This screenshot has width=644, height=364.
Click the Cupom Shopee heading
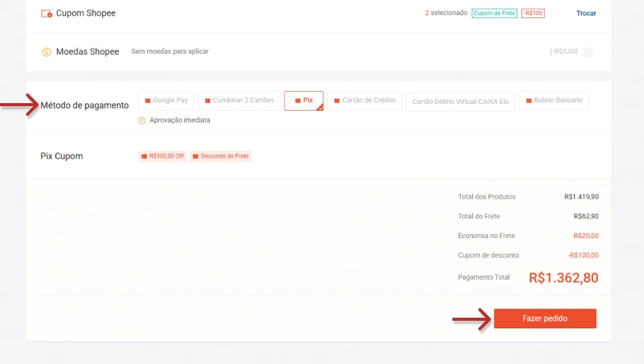coord(86,13)
